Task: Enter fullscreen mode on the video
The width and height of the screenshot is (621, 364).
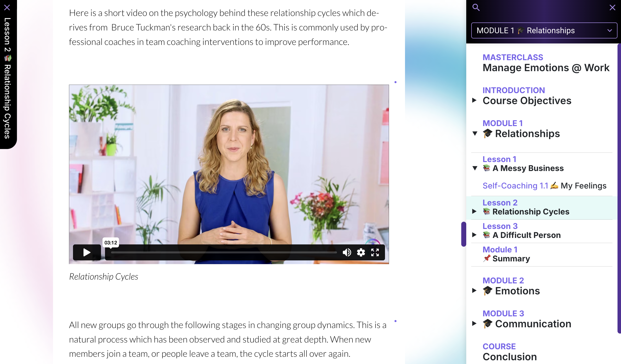Action: [375, 252]
